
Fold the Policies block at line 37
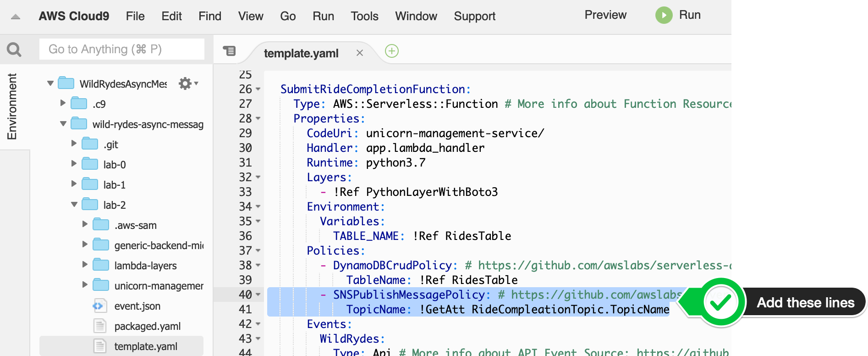[x=258, y=251]
